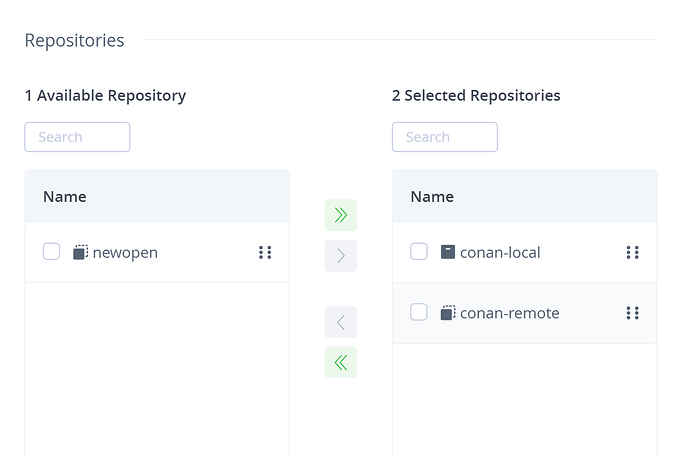Click the newopen repository type icon
This screenshot has width=690, height=456.
tap(81, 252)
